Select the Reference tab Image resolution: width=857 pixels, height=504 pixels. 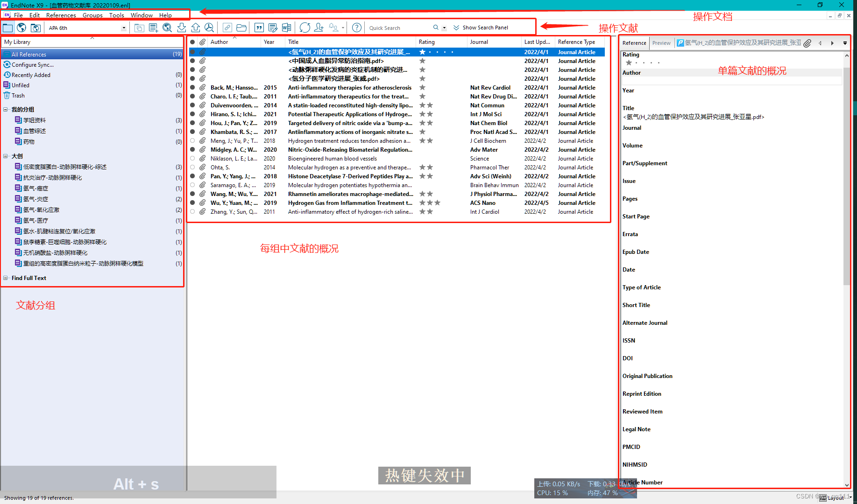(x=634, y=43)
